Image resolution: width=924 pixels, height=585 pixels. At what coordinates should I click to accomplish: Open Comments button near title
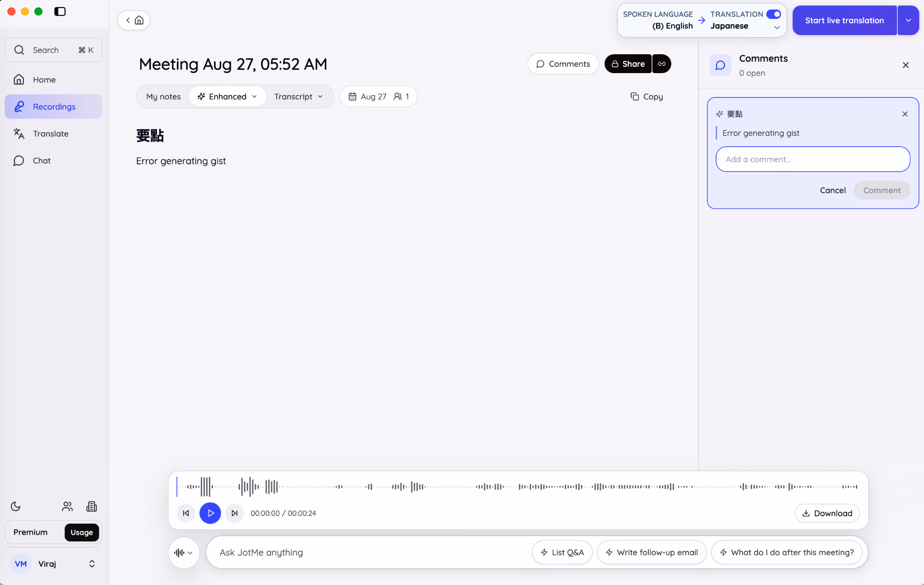tap(563, 64)
